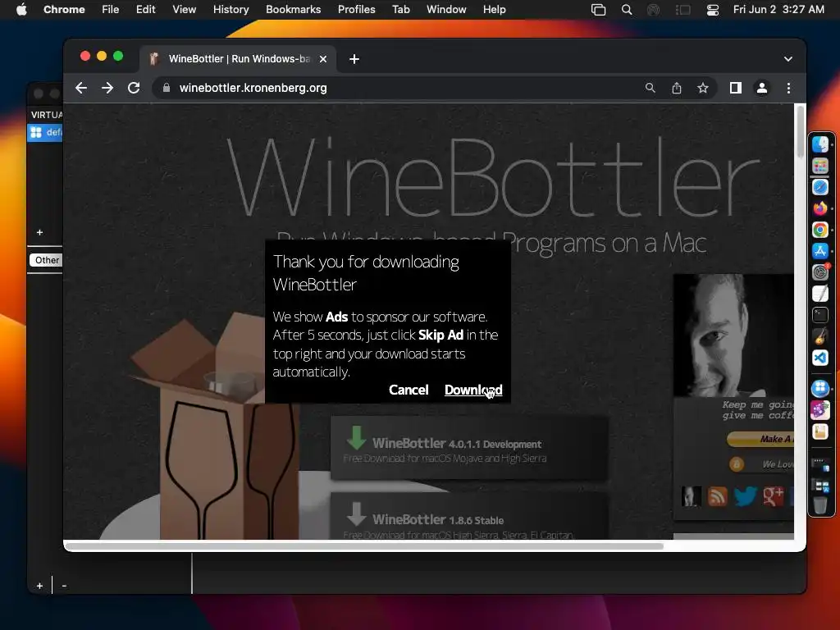Open the Chrome application menu

point(64,10)
